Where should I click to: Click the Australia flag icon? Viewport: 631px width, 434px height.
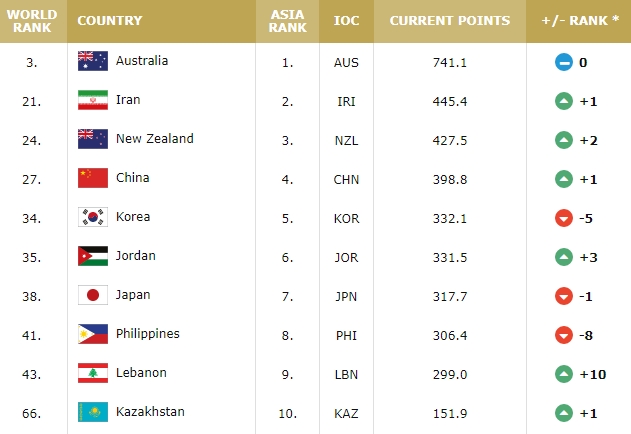[93, 61]
